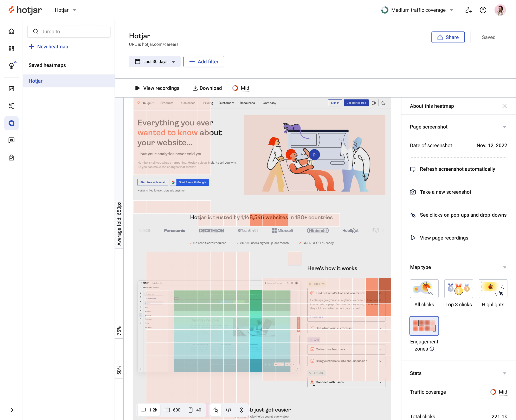Open the Last 30 days date dropdown

(x=155, y=61)
